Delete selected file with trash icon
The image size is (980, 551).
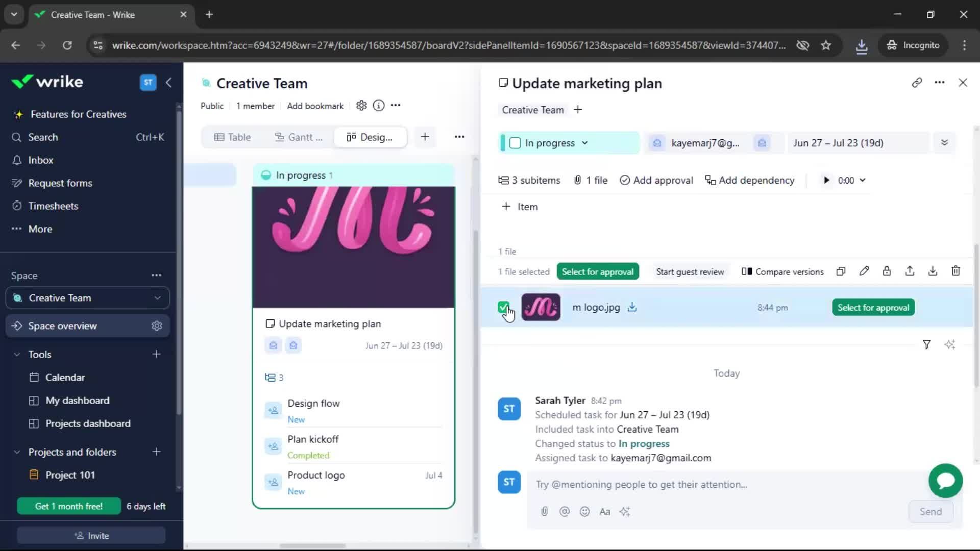[x=955, y=271]
